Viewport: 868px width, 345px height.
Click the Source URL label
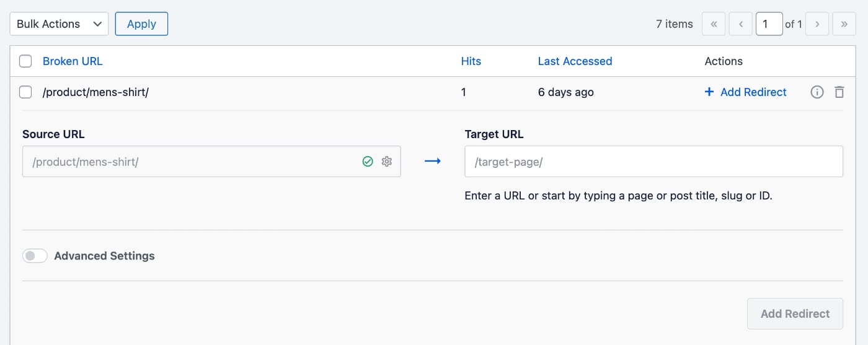[53, 134]
